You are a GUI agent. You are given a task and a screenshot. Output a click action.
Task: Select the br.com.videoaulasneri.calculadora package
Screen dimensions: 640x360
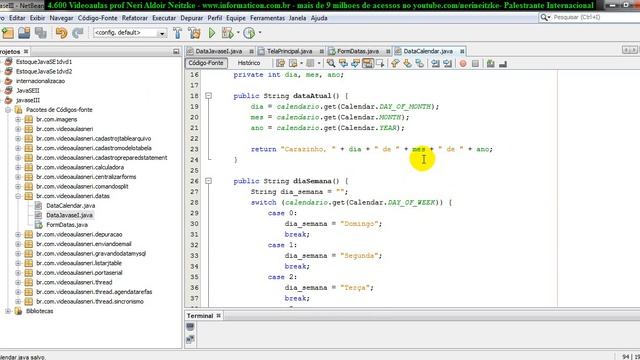(x=80, y=167)
